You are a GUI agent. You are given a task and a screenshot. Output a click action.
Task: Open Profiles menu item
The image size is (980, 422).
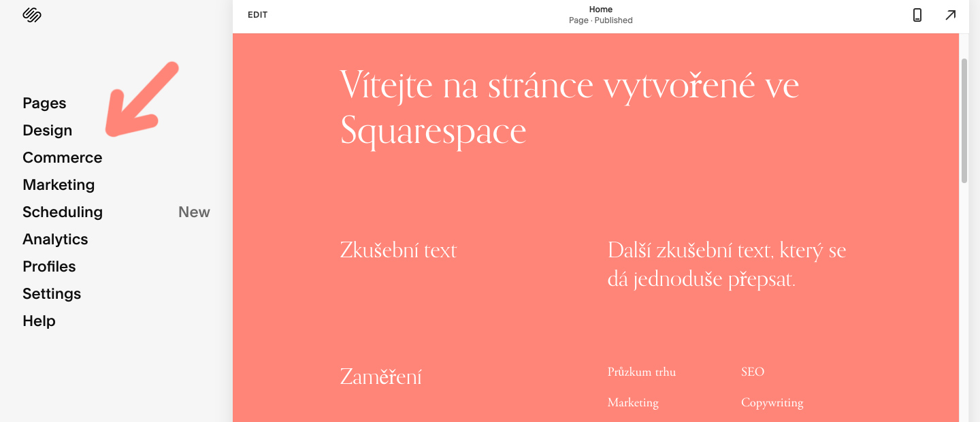[49, 266]
